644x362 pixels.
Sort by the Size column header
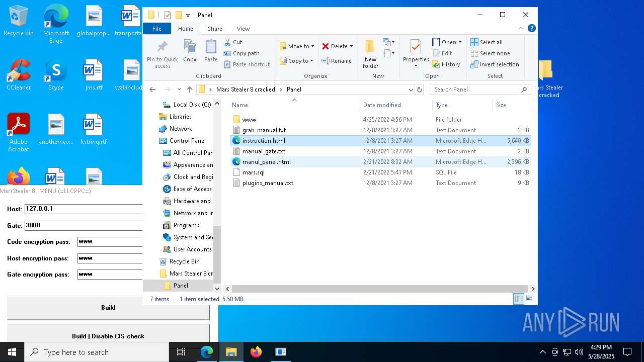tap(512, 105)
